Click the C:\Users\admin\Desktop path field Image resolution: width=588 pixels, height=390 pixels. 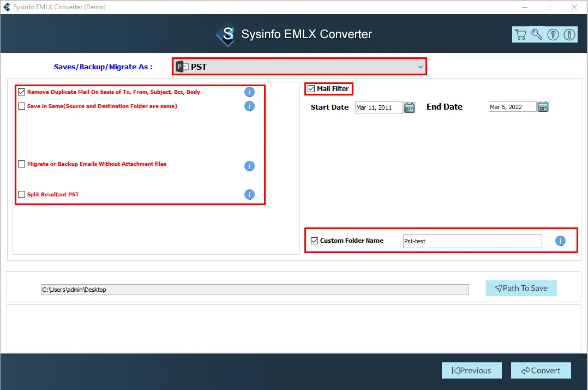click(x=255, y=290)
